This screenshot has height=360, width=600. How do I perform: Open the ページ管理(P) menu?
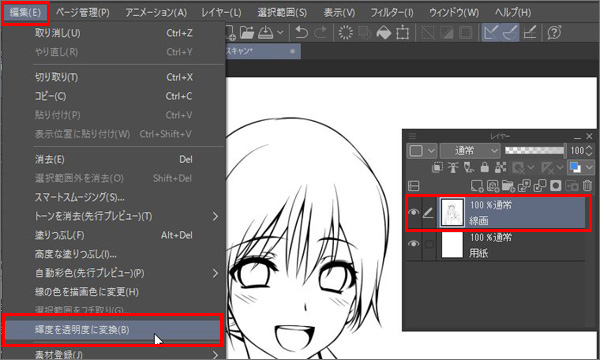(x=83, y=13)
